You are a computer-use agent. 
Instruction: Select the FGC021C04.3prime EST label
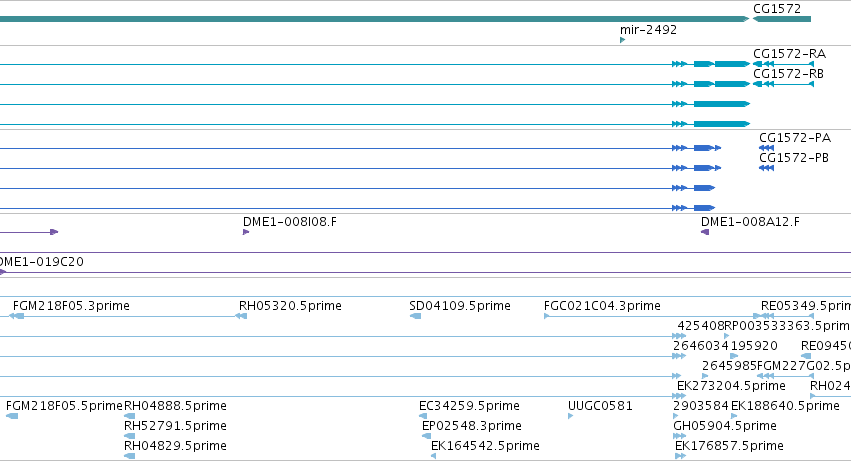click(x=602, y=306)
